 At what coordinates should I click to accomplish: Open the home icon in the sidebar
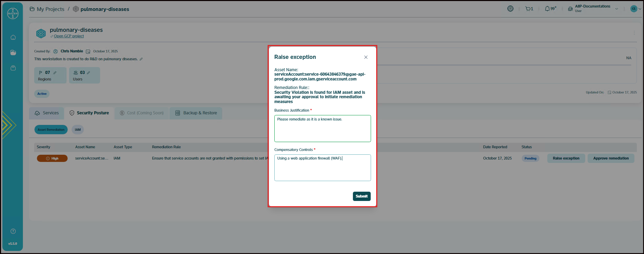click(x=13, y=37)
